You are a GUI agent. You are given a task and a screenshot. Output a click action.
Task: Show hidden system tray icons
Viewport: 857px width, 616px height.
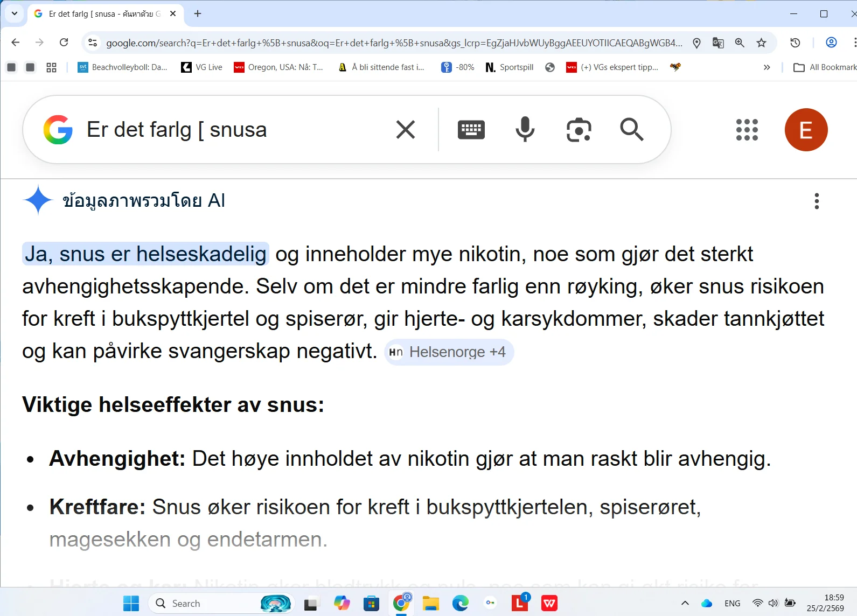tap(685, 604)
